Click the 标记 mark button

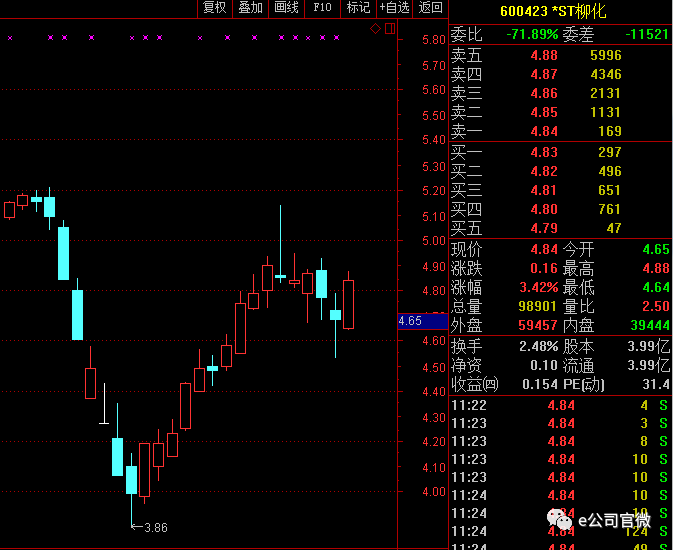(357, 8)
